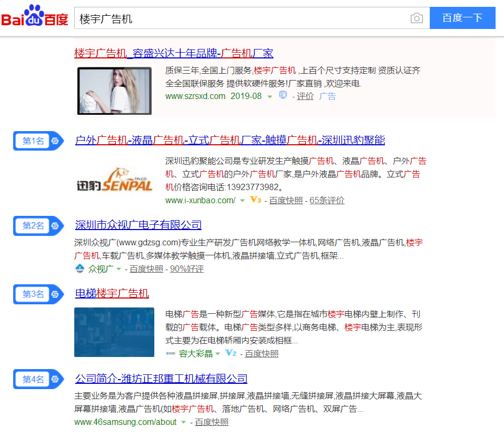Expand dropdown arrow beside 众视广
The height and width of the screenshot is (437, 504).
tap(118, 269)
